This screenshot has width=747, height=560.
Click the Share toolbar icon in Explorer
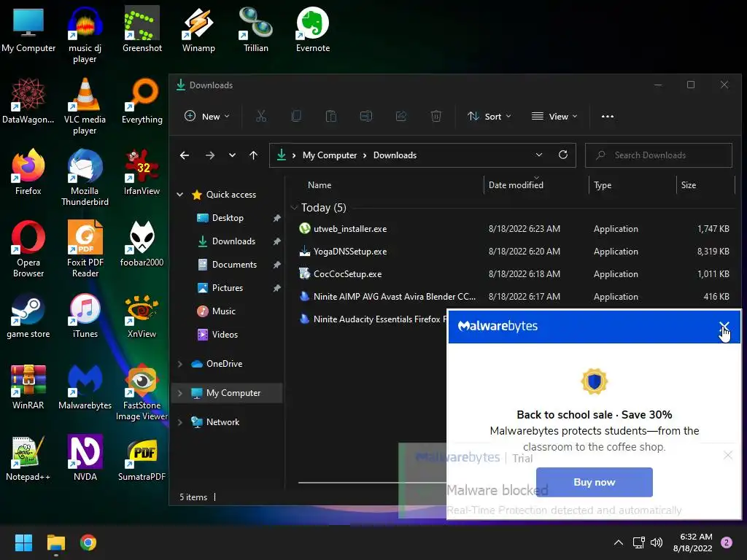[x=401, y=116]
